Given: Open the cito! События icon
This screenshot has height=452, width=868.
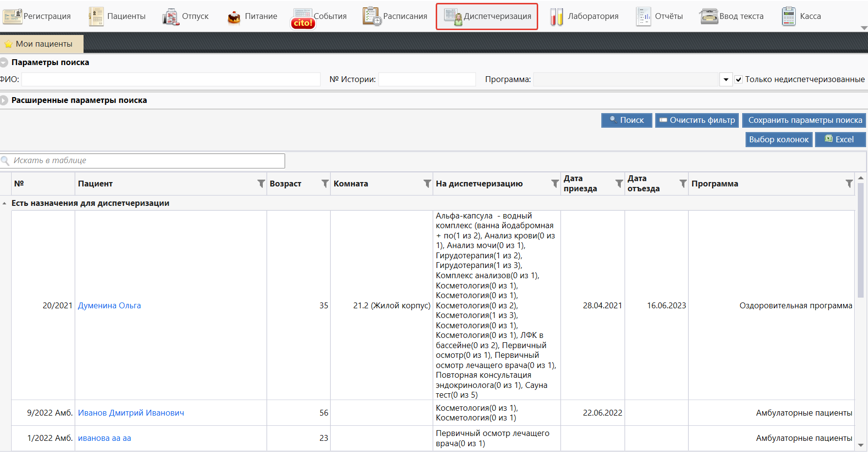Looking at the screenshot, I should point(303,18).
